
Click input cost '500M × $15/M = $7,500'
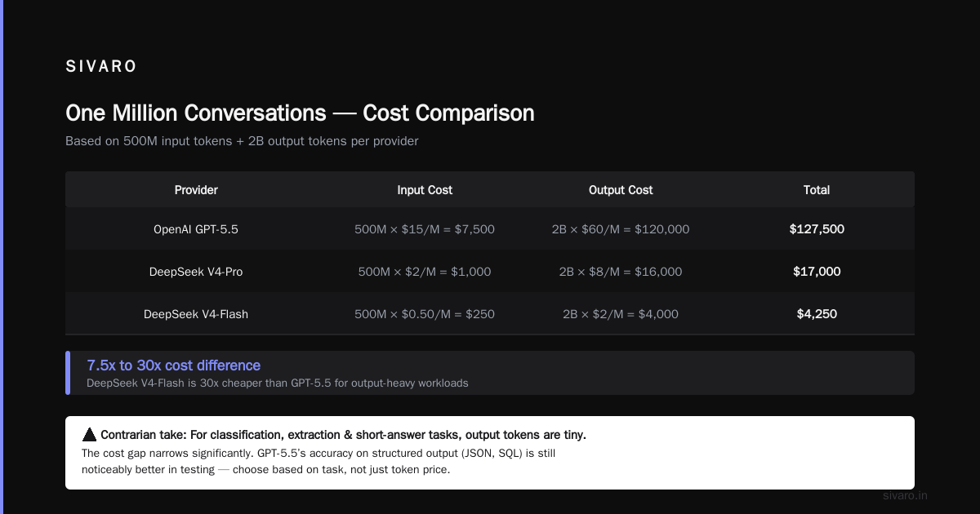[x=425, y=229]
